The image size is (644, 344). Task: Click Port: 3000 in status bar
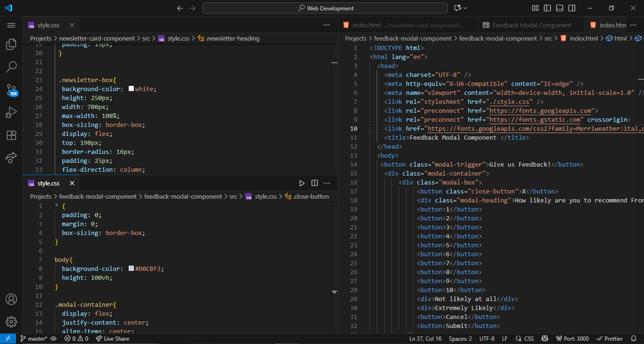click(572, 339)
